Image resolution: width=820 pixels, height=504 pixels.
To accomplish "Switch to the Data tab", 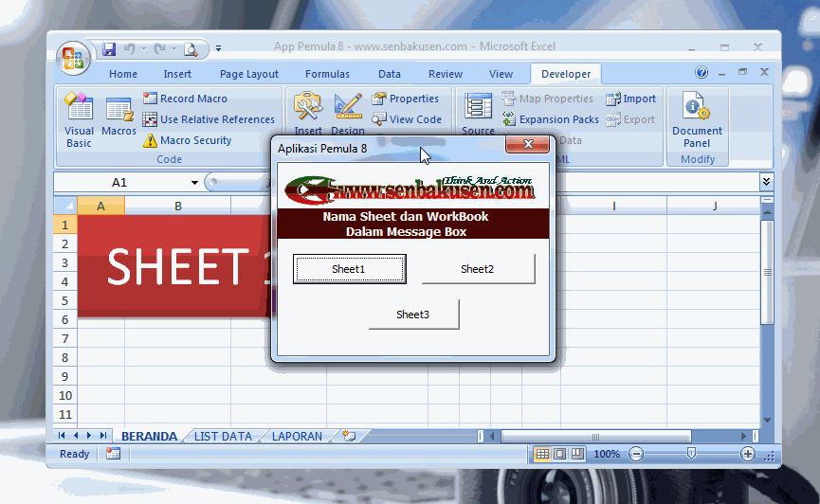I will pos(390,74).
